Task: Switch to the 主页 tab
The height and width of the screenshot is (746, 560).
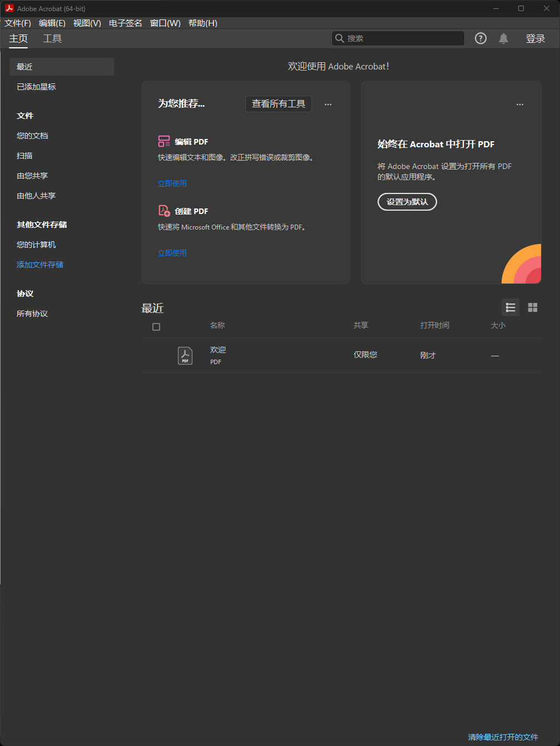Action: click(x=18, y=38)
